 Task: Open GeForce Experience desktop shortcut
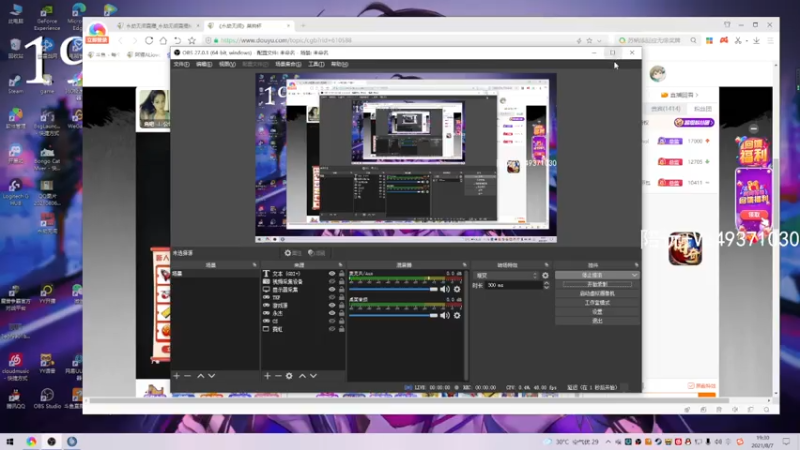[x=47, y=18]
